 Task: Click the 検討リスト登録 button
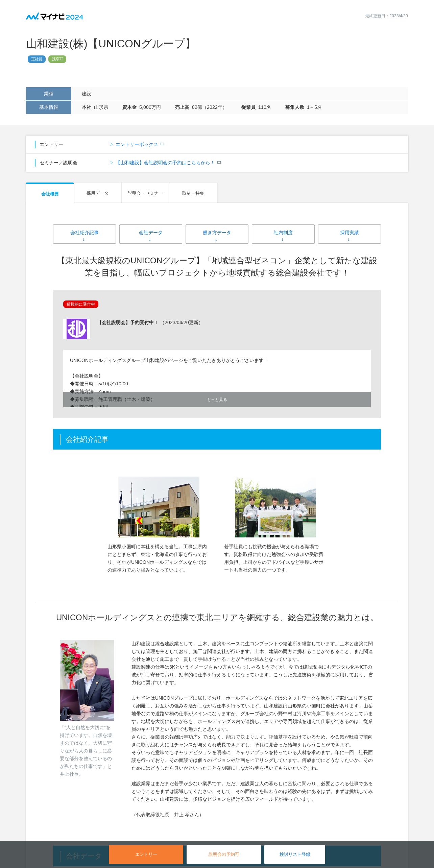[x=295, y=854]
